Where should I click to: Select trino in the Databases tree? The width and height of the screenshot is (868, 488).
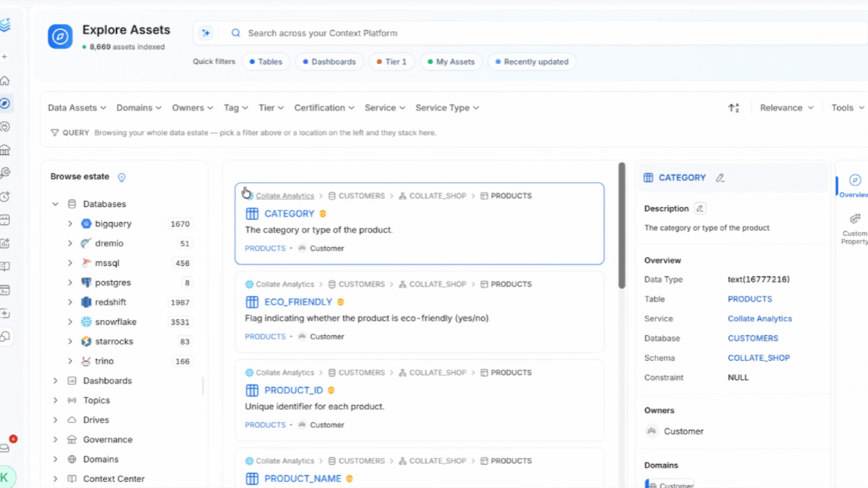[104, 361]
